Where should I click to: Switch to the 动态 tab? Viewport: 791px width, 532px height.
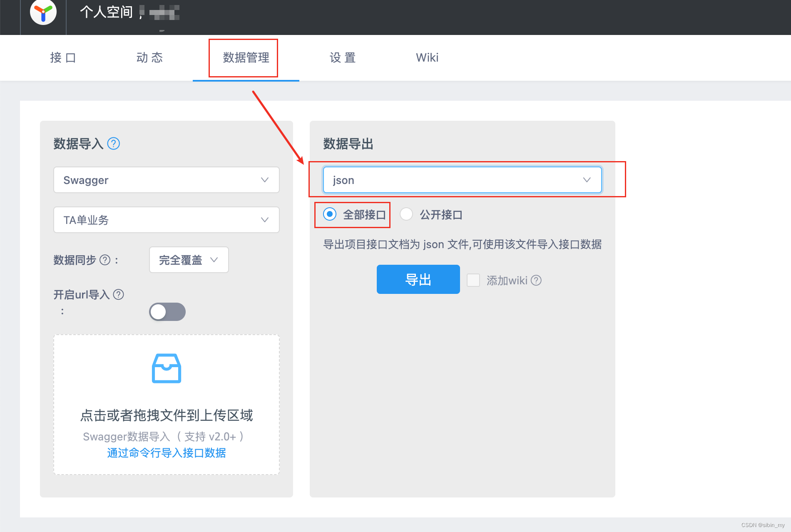coord(149,58)
